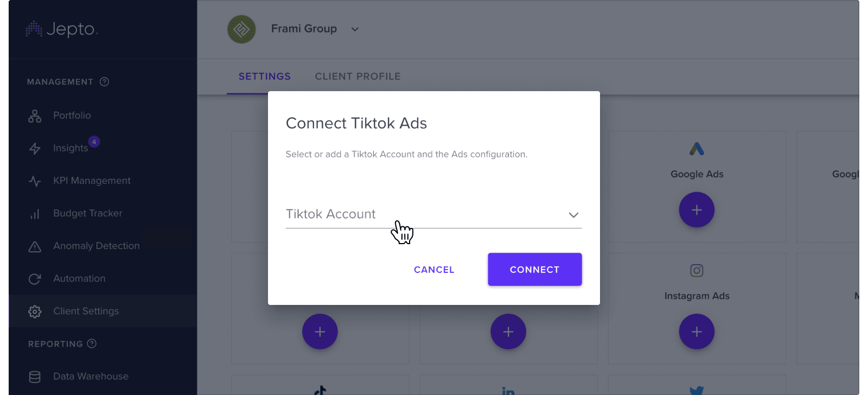This screenshot has height=395, width=868.
Task: Select the Settings tab
Action: 265,77
